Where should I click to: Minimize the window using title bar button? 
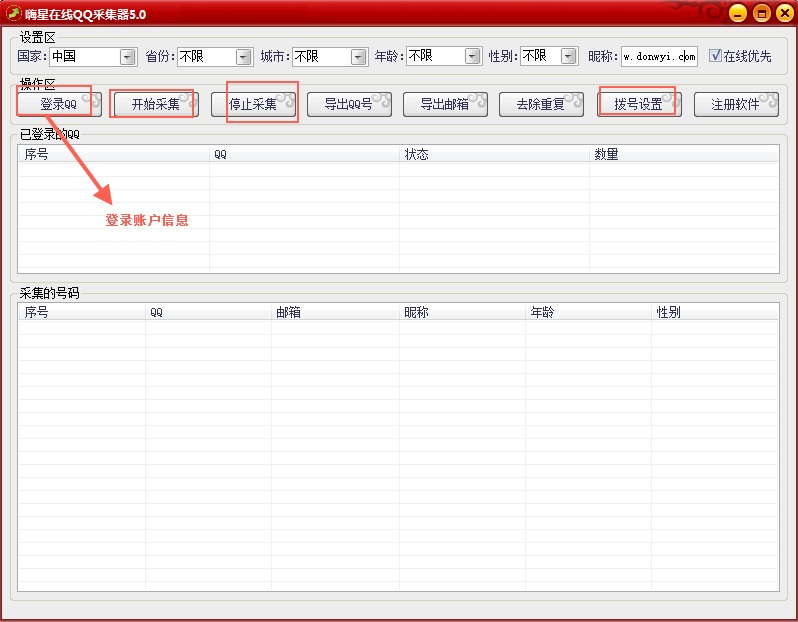point(738,13)
